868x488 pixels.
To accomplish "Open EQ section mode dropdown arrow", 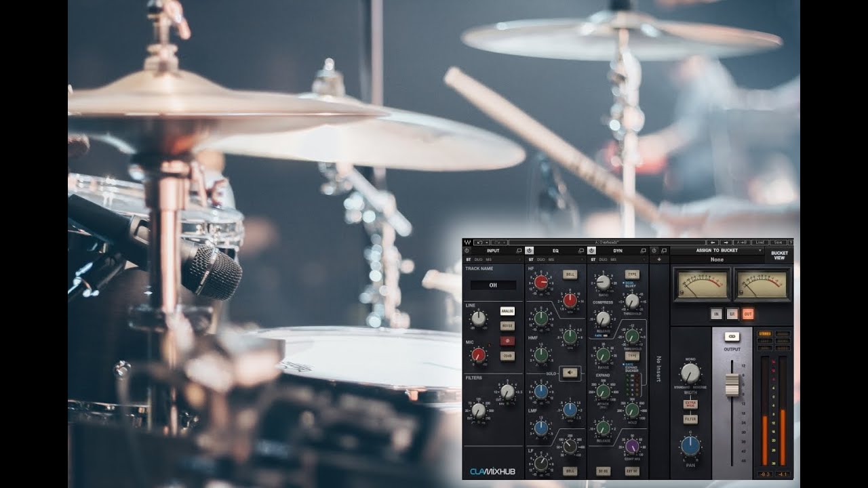I will pyautogui.click(x=582, y=260).
